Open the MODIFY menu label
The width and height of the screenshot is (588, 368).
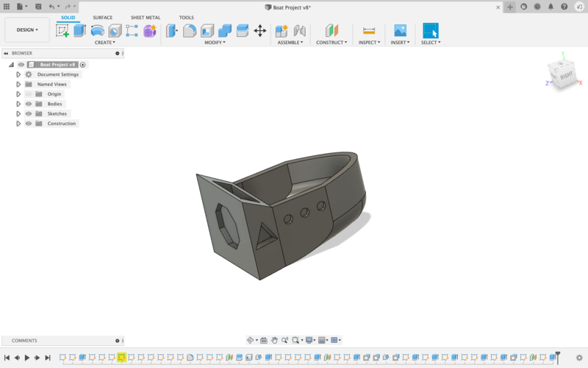pyautogui.click(x=215, y=43)
